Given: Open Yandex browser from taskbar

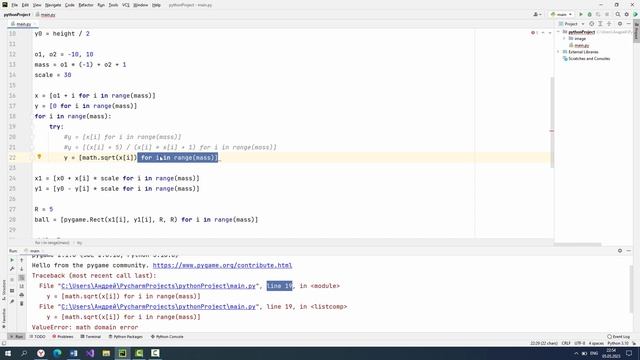Looking at the screenshot, I should [41, 353].
